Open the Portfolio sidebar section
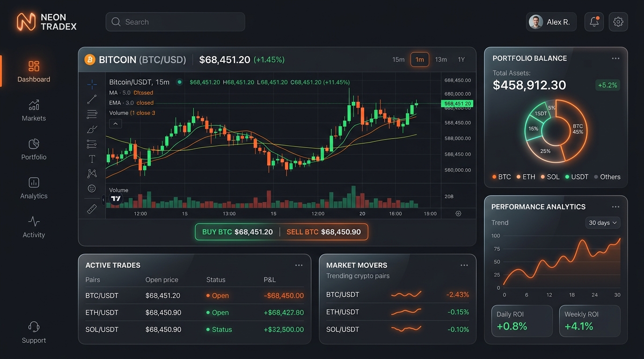The width and height of the screenshot is (644, 359). [x=34, y=149]
